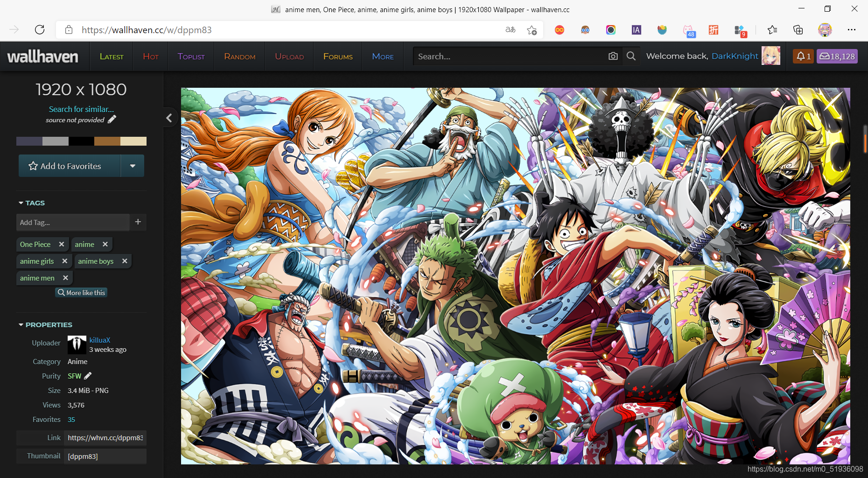Open the anime girls tag
The image size is (868, 478).
coord(37,261)
